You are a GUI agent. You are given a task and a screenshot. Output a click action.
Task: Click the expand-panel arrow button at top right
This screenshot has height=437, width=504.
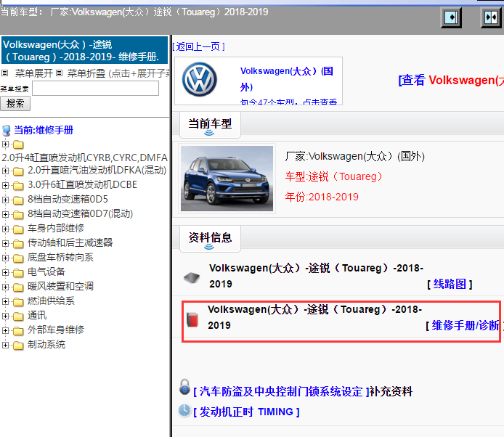coord(451,17)
